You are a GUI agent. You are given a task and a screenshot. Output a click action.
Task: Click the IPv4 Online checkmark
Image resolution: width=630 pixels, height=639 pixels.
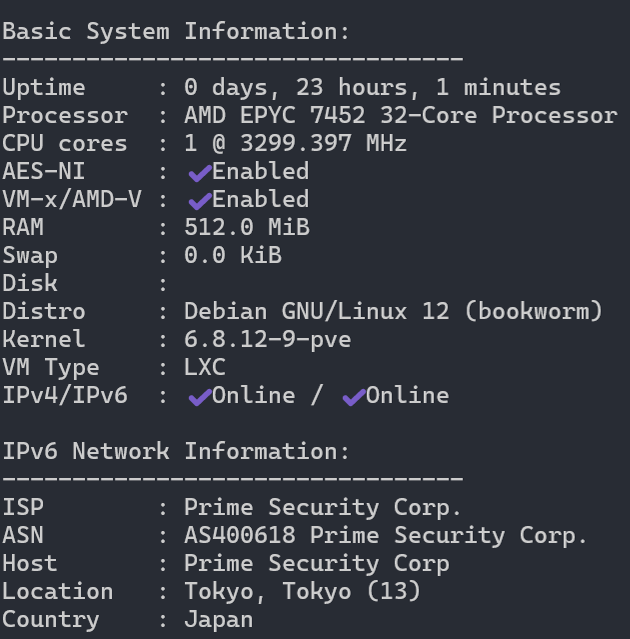pos(199,397)
